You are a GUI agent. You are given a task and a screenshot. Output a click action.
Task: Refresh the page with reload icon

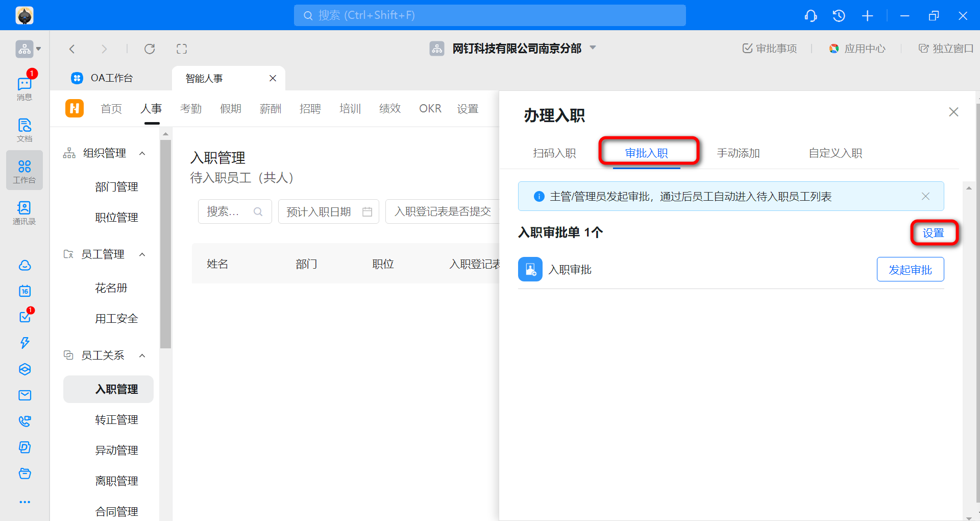pyautogui.click(x=150, y=49)
